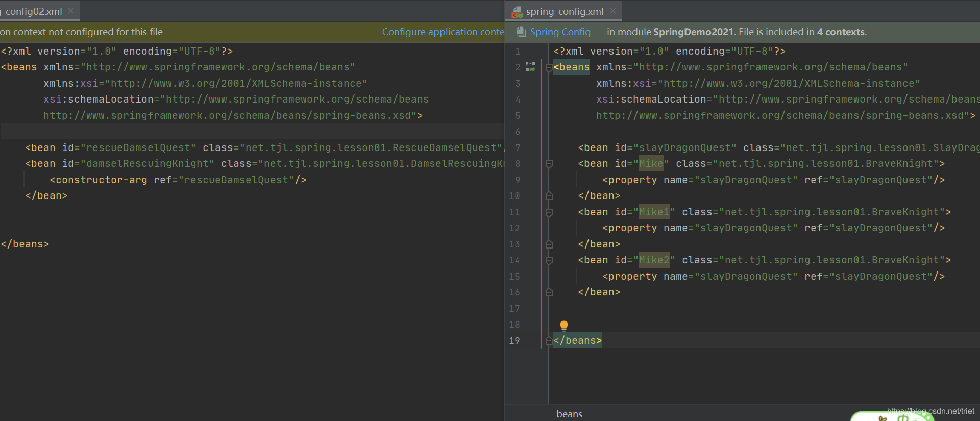Close the config02.xml tab

71,11
